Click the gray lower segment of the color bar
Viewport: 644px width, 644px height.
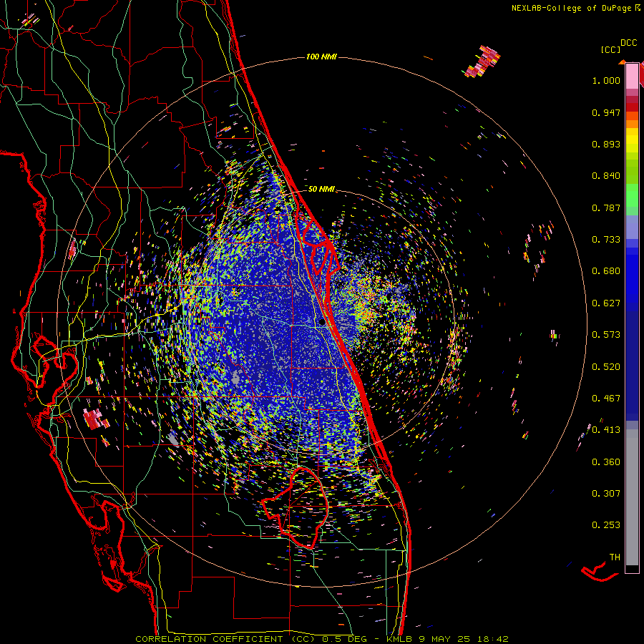(x=632, y=497)
